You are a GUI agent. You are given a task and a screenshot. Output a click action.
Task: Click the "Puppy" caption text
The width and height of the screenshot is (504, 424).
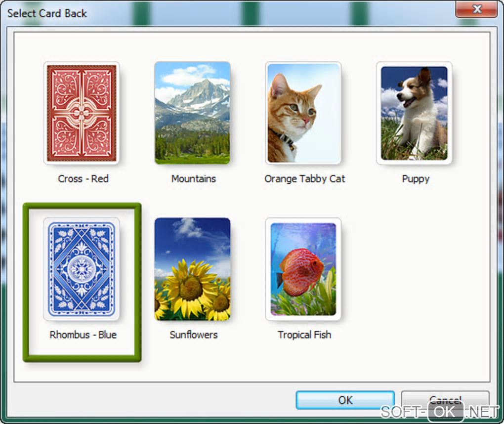pos(416,179)
